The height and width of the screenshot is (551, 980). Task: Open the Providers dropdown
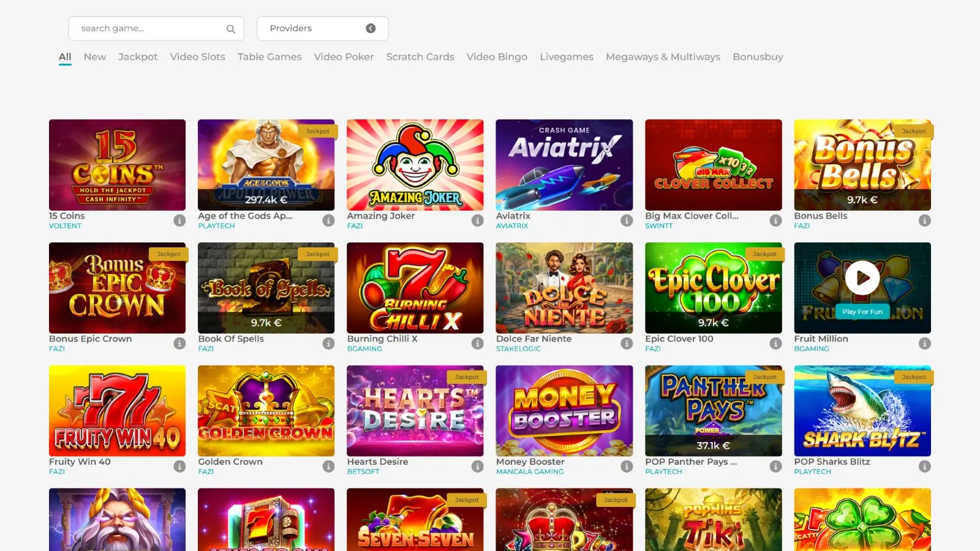pyautogui.click(x=322, y=29)
